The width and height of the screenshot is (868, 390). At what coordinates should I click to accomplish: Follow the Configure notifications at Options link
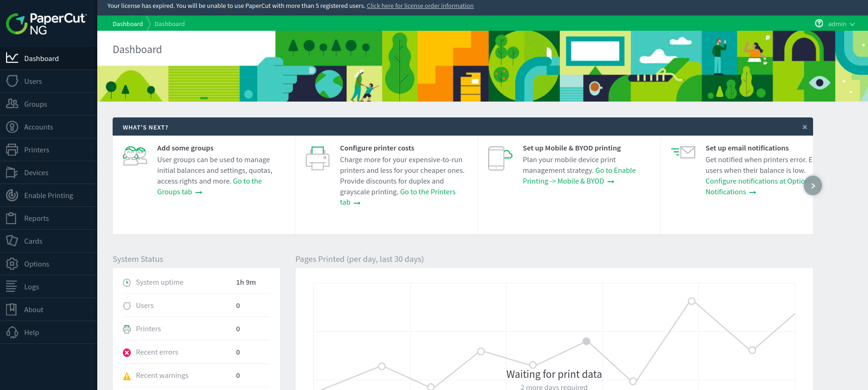pos(755,181)
